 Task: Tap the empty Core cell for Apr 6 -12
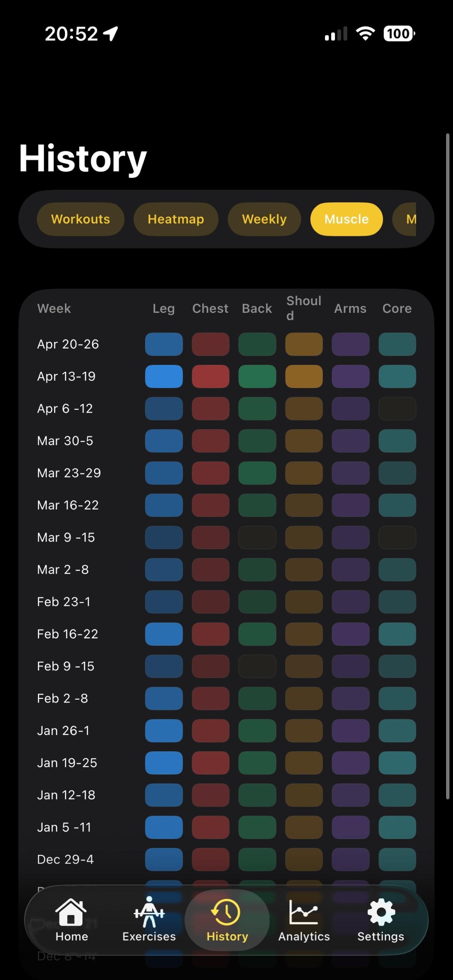tap(397, 409)
